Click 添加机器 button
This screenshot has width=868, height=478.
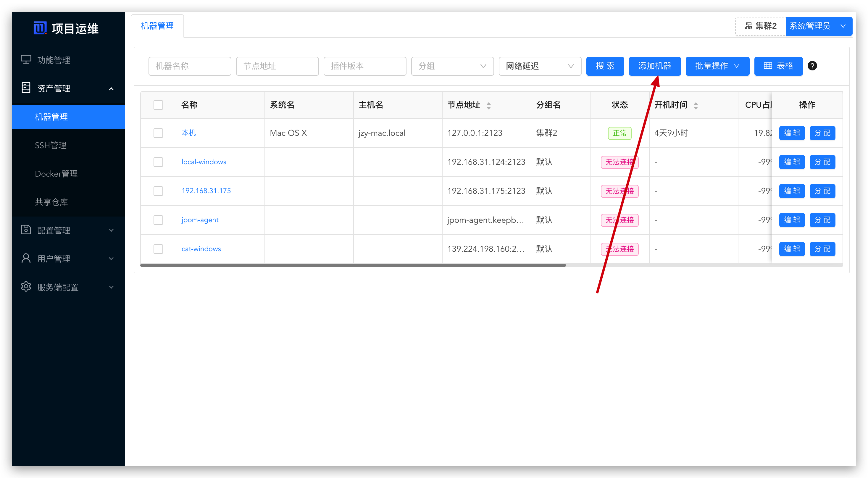pos(654,66)
